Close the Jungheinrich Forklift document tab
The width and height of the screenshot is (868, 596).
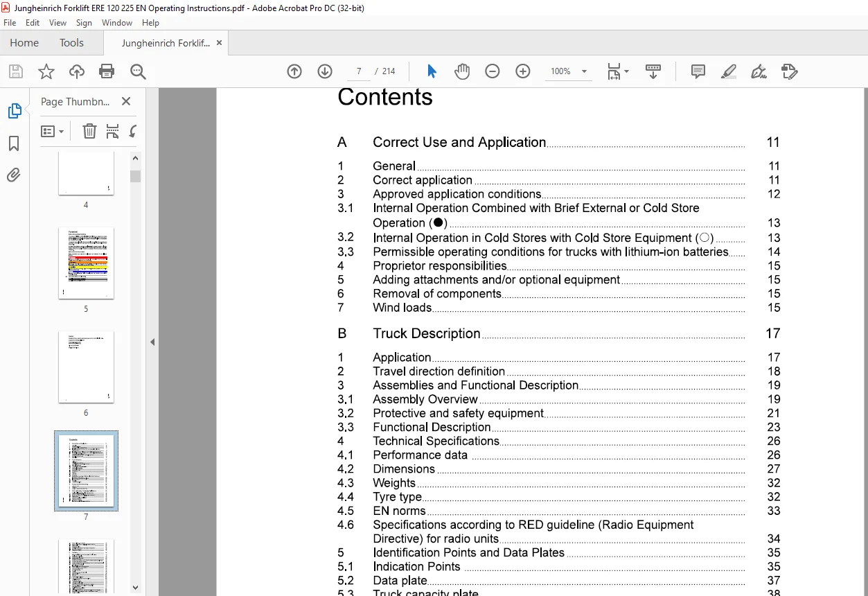(x=220, y=43)
